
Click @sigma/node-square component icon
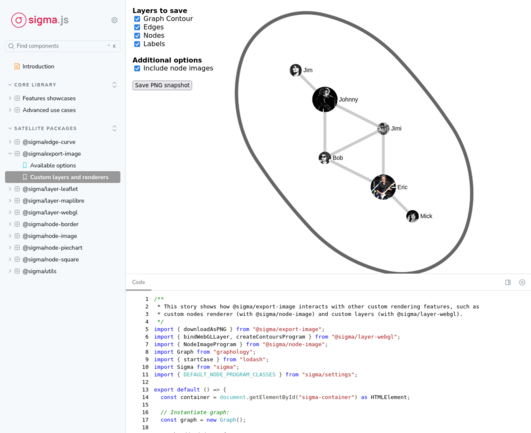tap(17, 259)
